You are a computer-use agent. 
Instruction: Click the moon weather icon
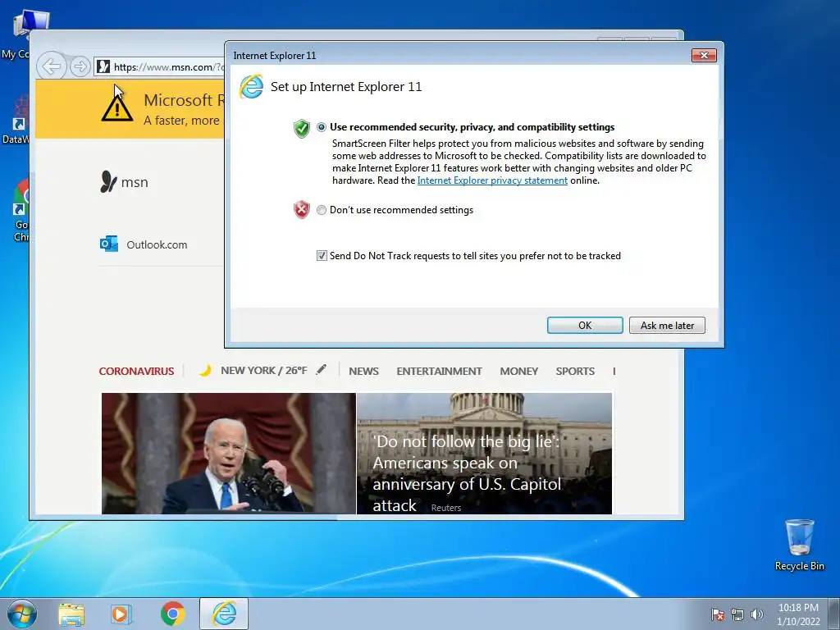[x=204, y=370]
